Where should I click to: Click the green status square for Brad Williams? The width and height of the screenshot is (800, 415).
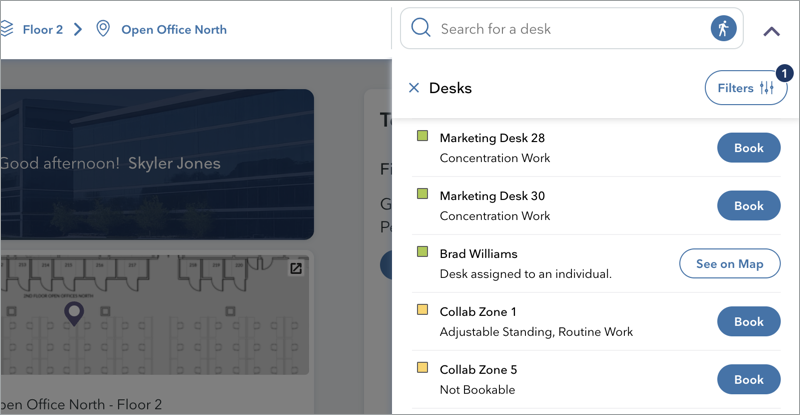pyautogui.click(x=422, y=252)
